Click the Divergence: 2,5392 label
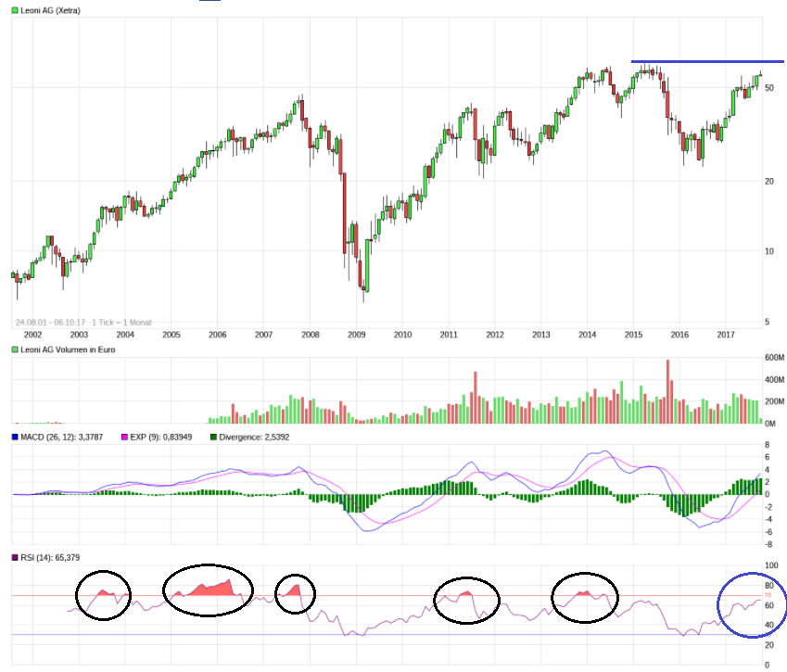This screenshot has width=787, height=672. click(x=254, y=437)
